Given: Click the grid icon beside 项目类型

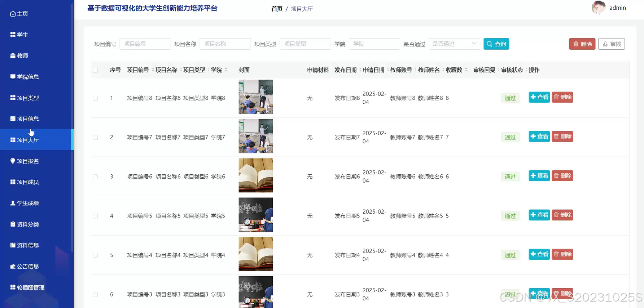Looking at the screenshot, I should [x=13, y=98].
